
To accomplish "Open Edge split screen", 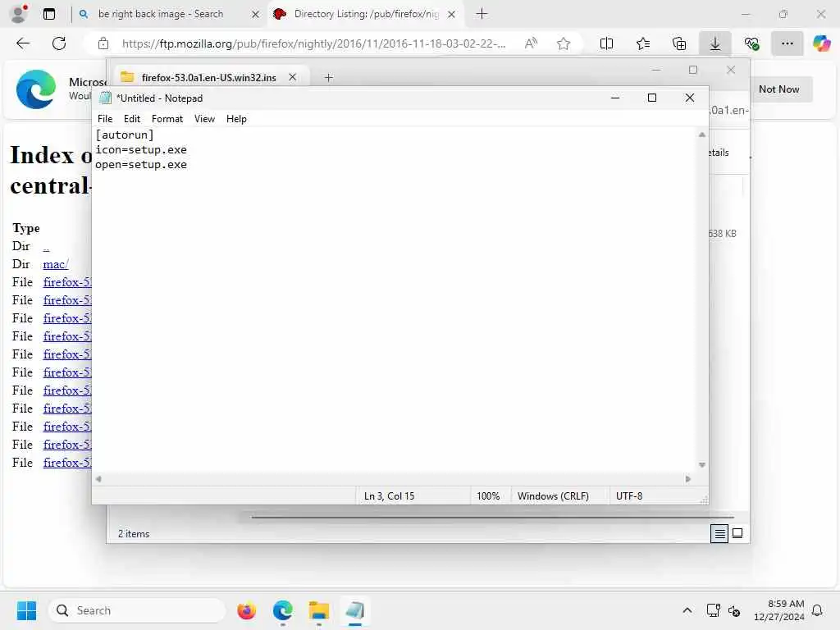I will [606, 44].
